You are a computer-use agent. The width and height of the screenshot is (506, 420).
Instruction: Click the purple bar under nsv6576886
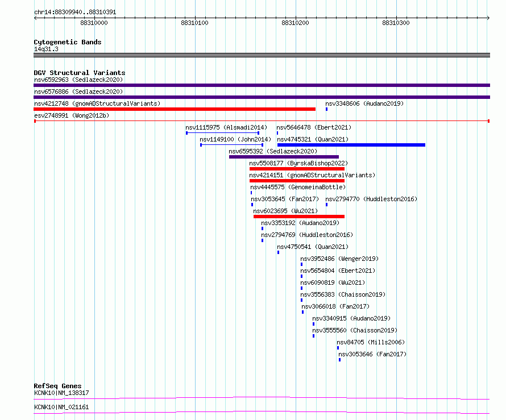click(262, 97)
